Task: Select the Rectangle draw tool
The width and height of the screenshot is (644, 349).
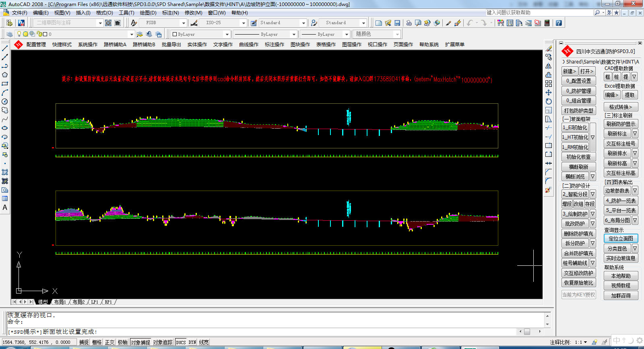Action: click(5, 84)
